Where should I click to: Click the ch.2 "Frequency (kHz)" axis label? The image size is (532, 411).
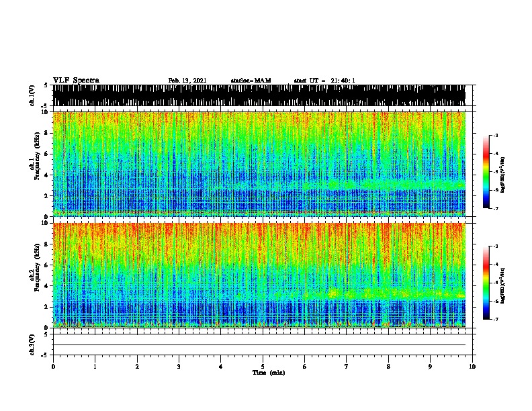38,267
